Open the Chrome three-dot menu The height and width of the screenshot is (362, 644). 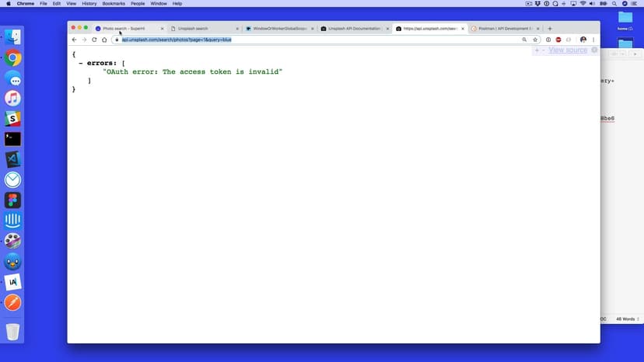point(594,40)
